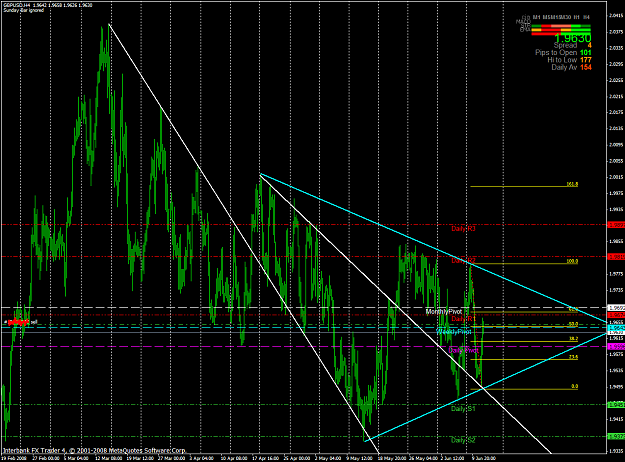Click the red Daily R3 price tag on the axis
625x462 pixels.
[616, 225]
